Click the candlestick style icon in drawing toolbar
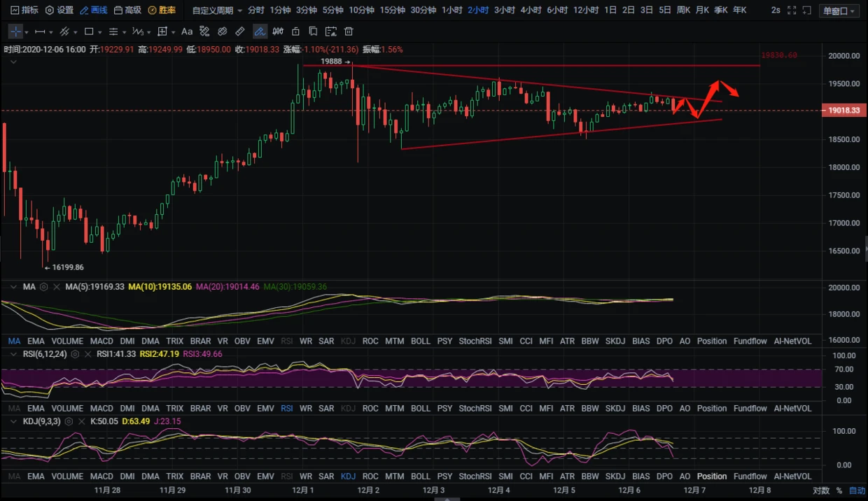Viewport: 868px width, 501px height. point(278,31)
